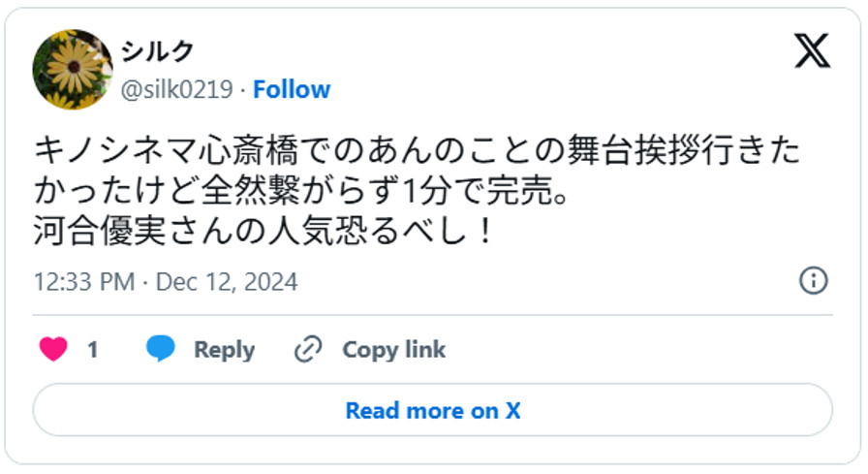Viewport: 868px width, 474px height.
Task: Click the word 舞台挨拶 in the tweet
Action: pos(634,152)
